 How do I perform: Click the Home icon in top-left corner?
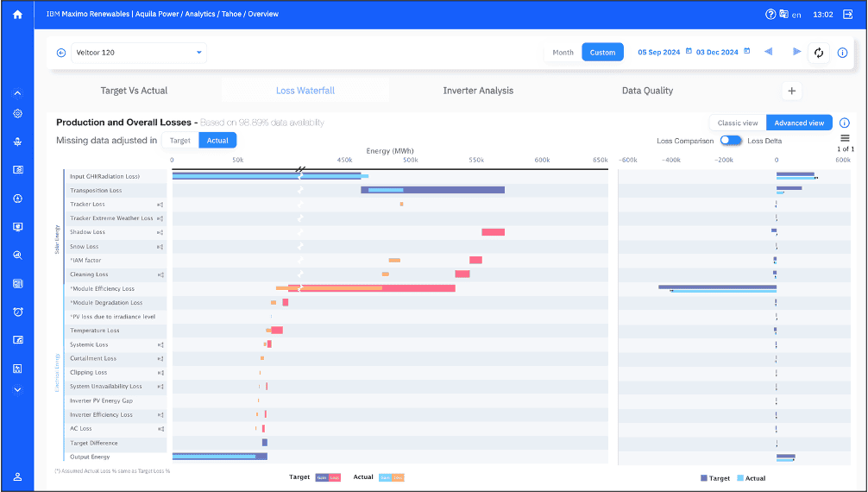pos(17,15)
